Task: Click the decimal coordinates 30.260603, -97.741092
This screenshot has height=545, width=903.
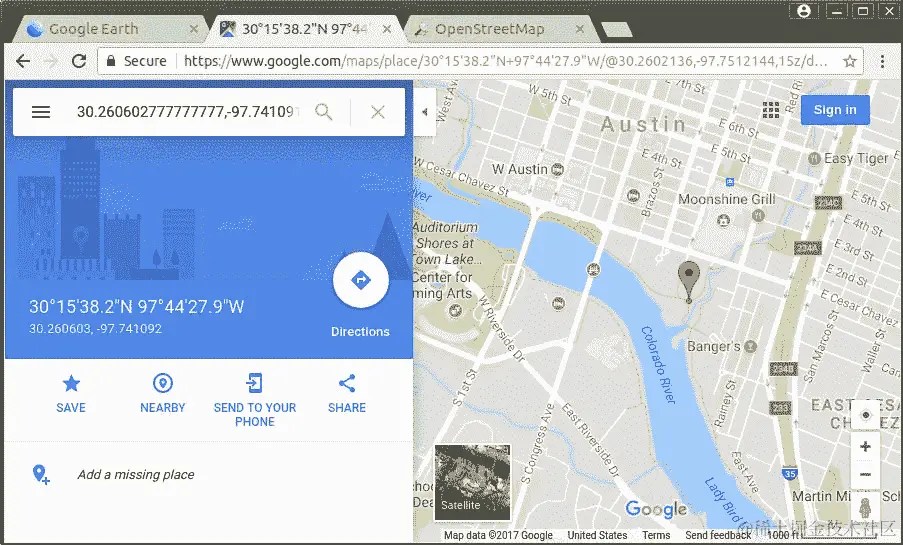Action: [96, 329]
